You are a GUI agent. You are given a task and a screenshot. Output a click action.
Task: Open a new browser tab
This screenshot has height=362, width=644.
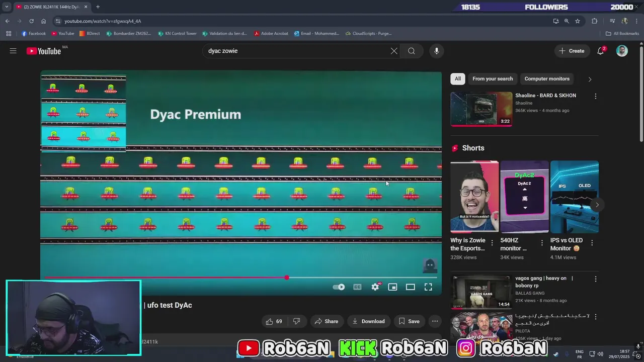(x=98, y=7)
